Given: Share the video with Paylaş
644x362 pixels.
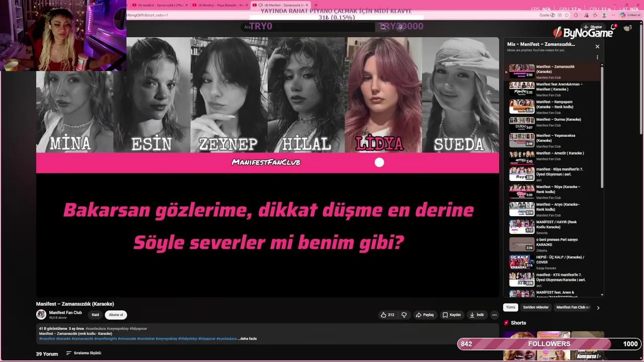Looking at the screenshot, I should pos(425,315).
